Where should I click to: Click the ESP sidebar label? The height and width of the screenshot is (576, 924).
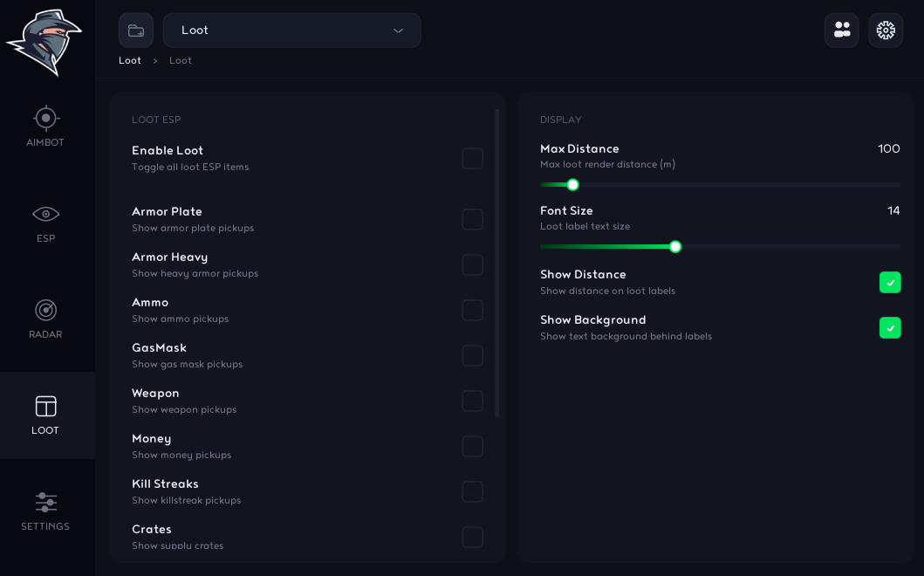pyautogui.click(x=45, y=238)
